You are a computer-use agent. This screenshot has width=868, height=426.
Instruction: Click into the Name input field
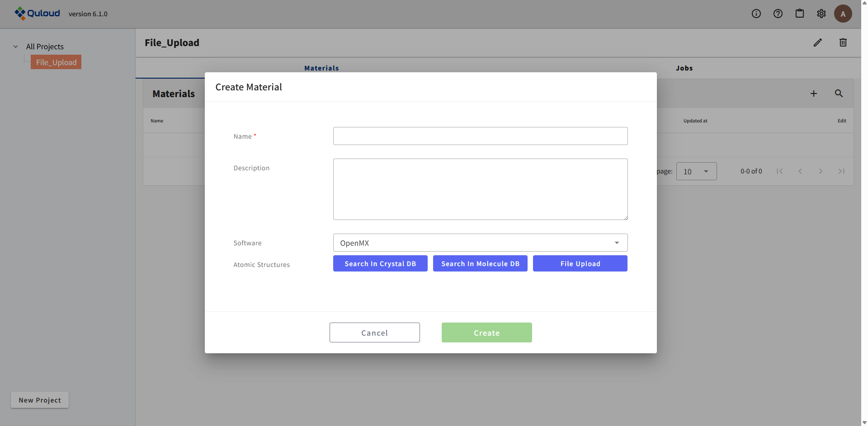[x=480, y=136]
